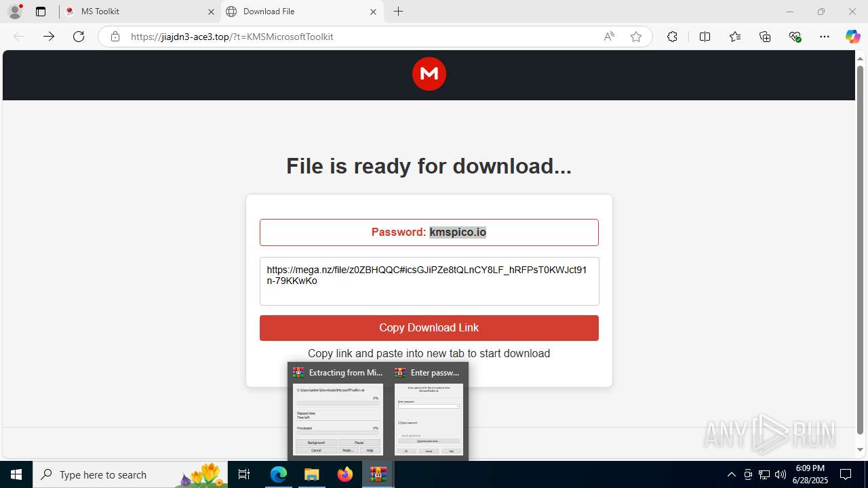Refresh the current page
868x488 pixels.
(79, 37)
